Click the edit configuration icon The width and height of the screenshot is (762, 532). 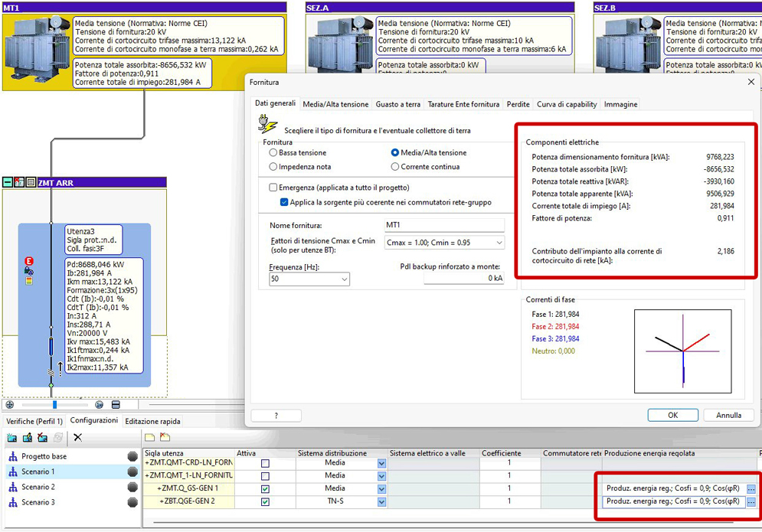tap(28, 438)
